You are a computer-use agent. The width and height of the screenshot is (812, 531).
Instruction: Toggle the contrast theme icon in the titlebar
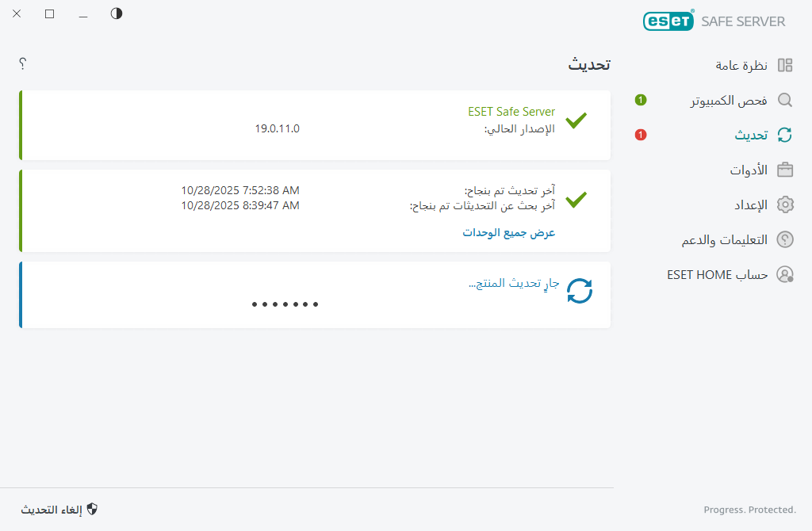(x=116, y=13)
